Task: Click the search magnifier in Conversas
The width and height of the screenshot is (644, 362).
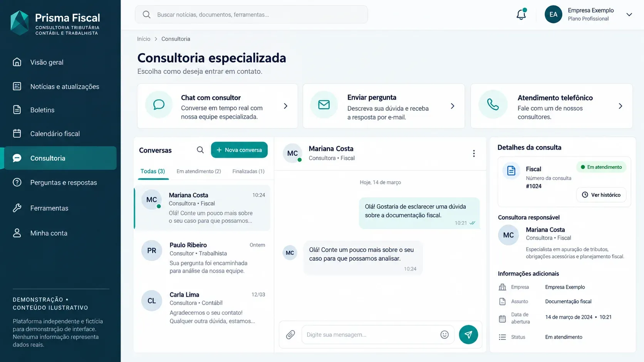Action: pos(200,150)
